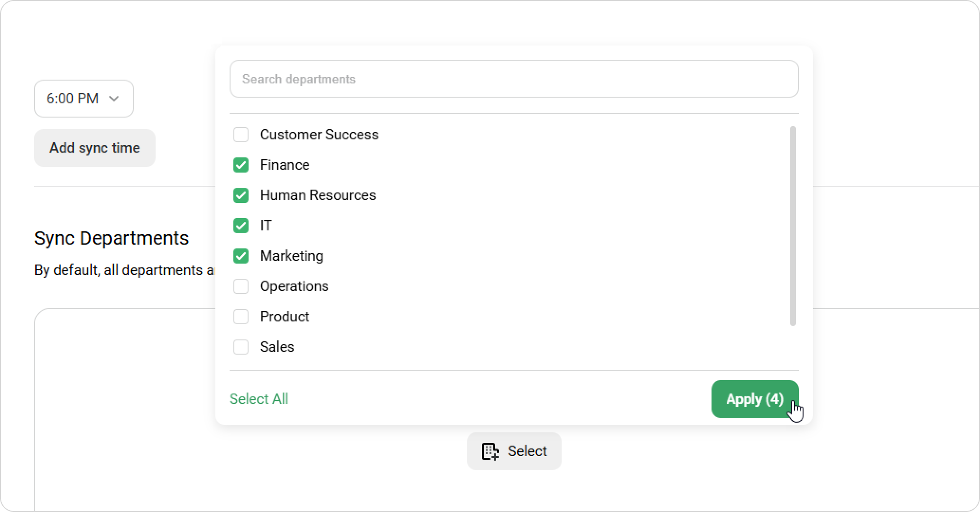The height and width of the screenshot is (512, 980).
Task: Click the chevron in the 6:00 PM selector
Action: click(x=114, y=99)
